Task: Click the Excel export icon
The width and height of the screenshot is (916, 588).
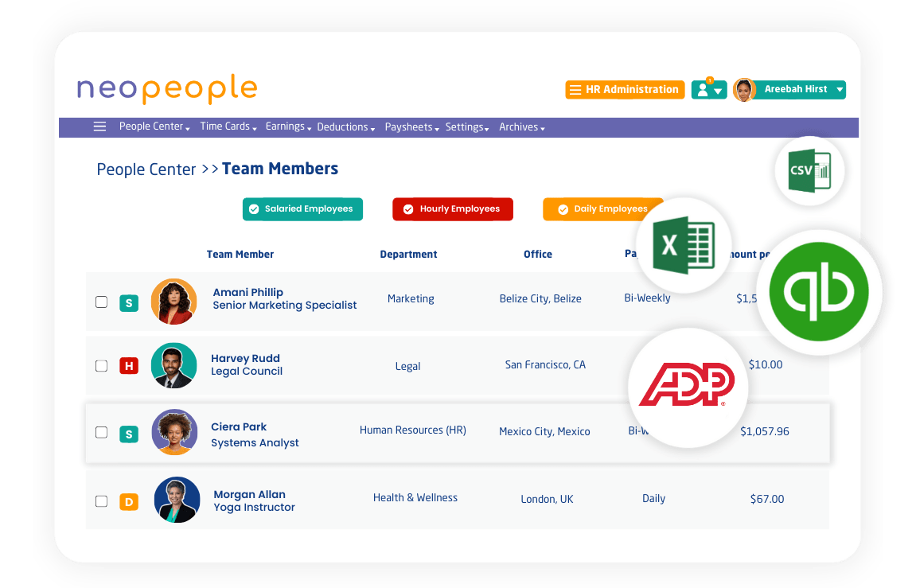Action: click(x=684, y=245)
